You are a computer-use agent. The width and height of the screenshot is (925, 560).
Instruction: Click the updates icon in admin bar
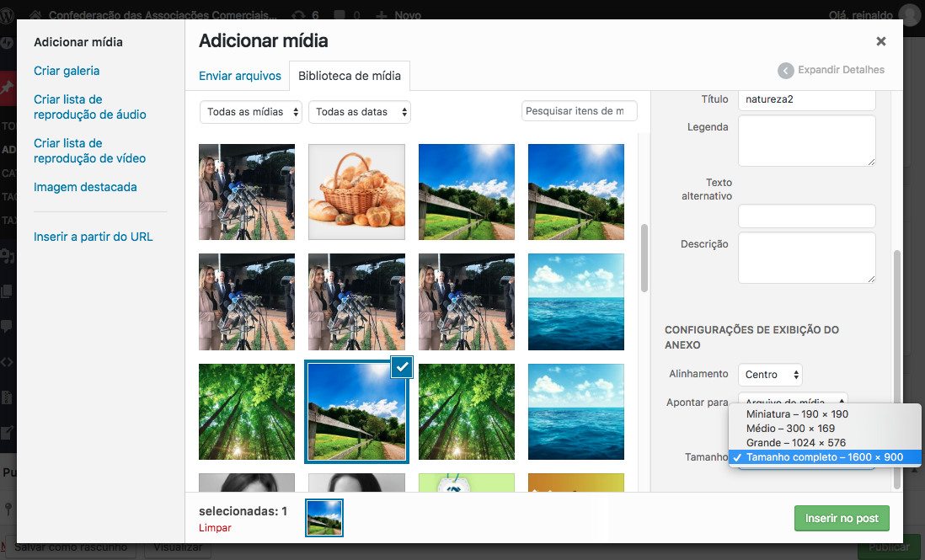[x=299, y=15]
